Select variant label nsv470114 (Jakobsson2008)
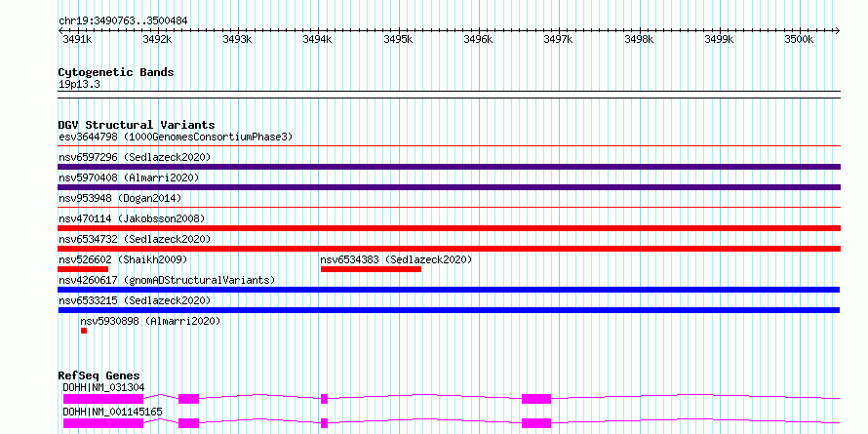This screenshot has width=868, height=434. click(132, 218)
